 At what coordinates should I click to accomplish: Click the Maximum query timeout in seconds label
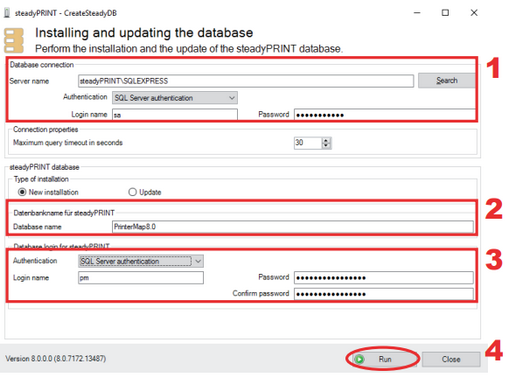(x=68, y=143)
